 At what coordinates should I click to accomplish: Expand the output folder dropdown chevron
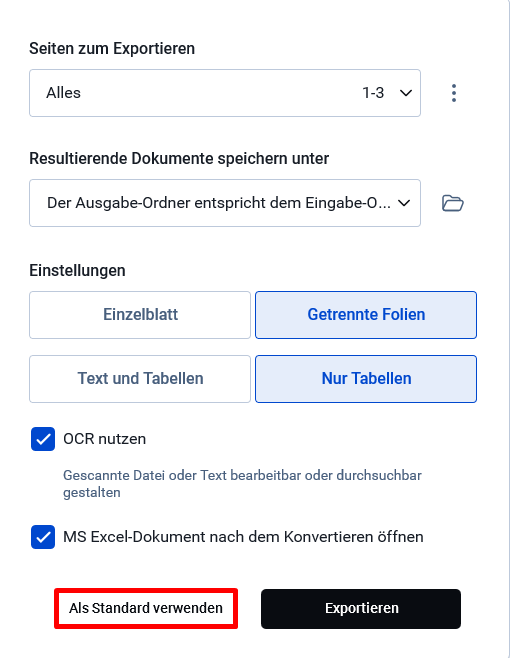tap(404, 203)
